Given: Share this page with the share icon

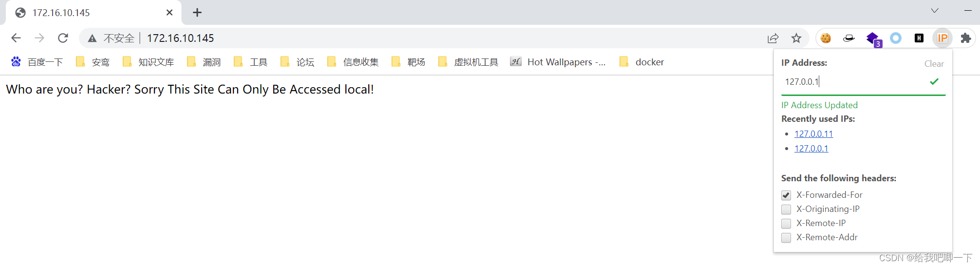Looking at the screenshot, I should coord(773,38).
